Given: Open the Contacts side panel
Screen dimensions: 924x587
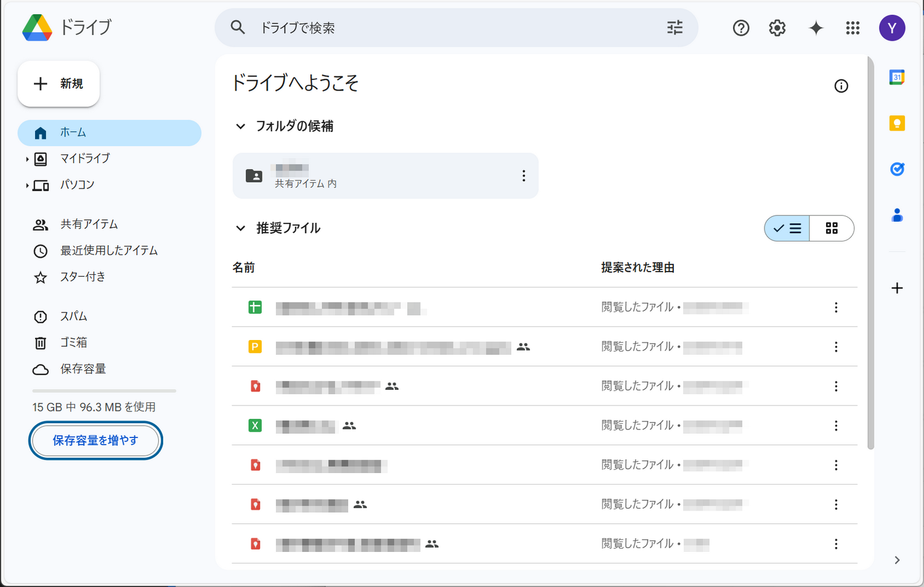Looking at the screenshot, I should [x=898, y=215].
